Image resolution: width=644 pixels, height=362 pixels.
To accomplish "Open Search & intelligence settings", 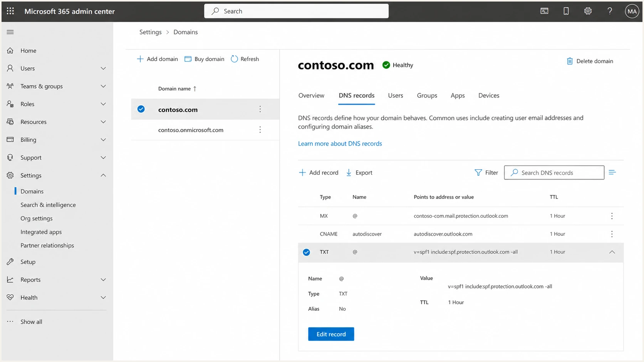I will 48,205.
